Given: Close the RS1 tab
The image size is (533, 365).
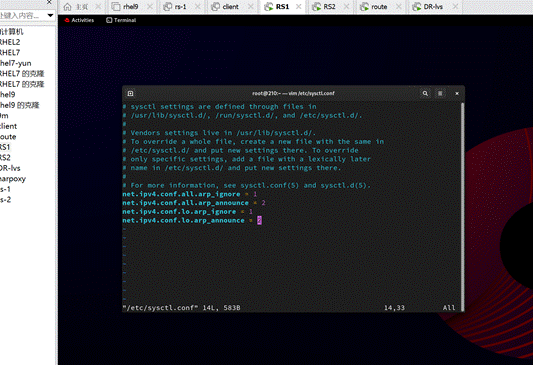Looking at the screenshot, I should (x=299, y=6).
